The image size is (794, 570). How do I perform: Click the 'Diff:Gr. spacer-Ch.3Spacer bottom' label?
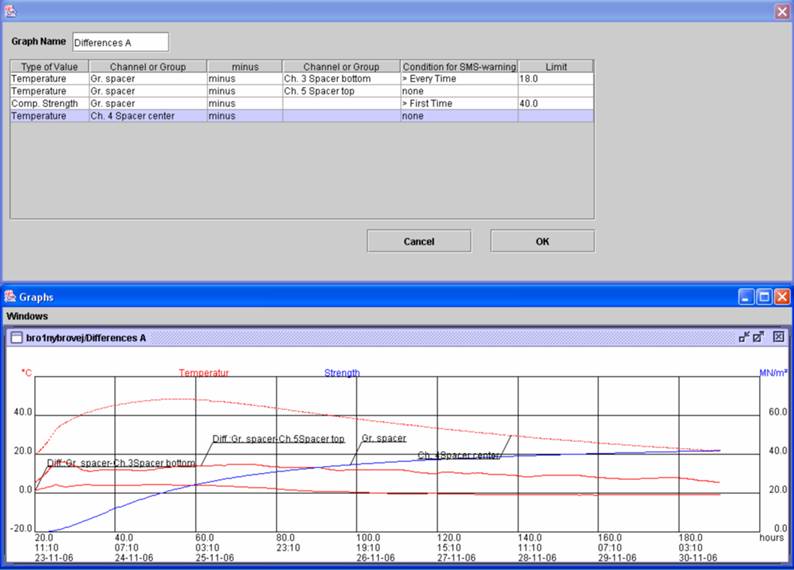[x=121, y=463]
